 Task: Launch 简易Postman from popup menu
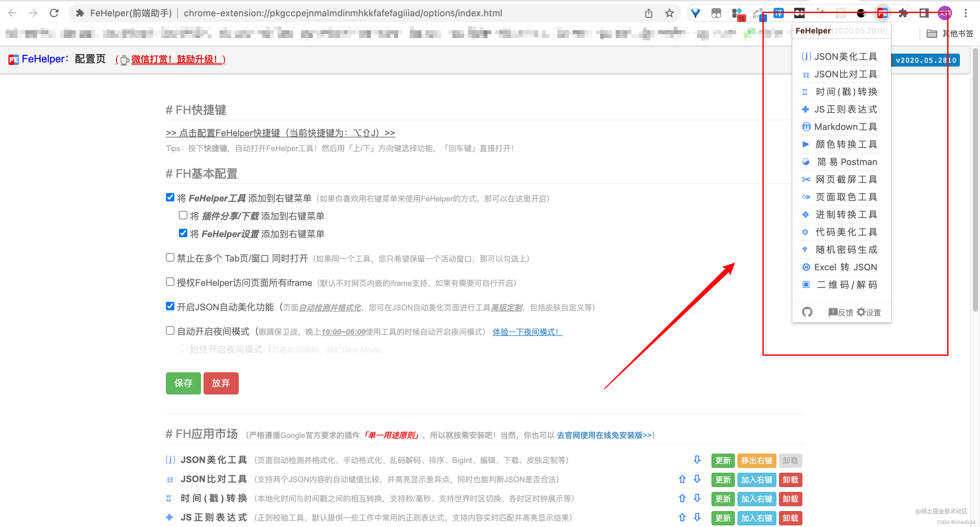(839, 161)
